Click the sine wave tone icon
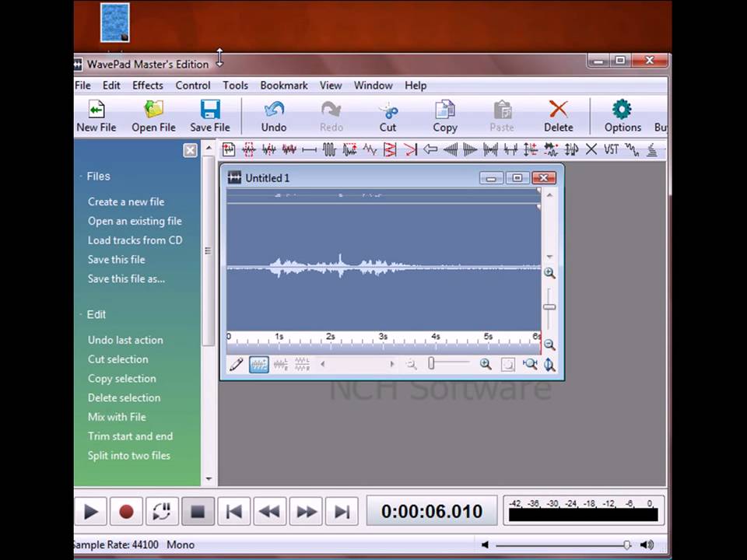Viewport: 747px width, 560px height. pos(329,149)
